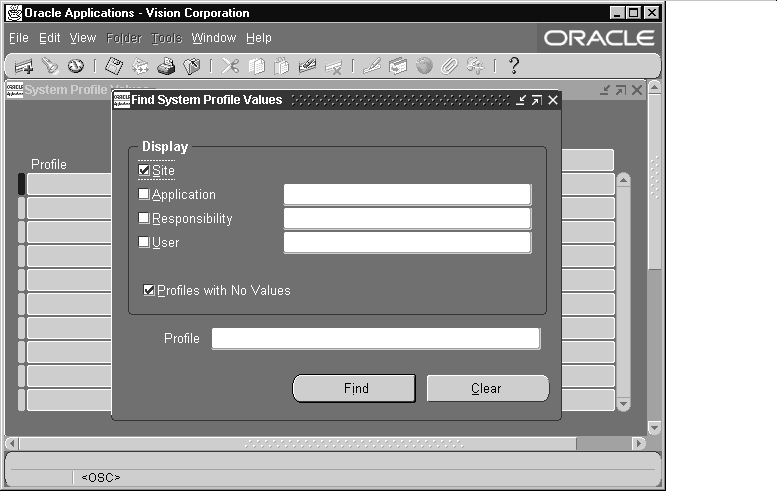Click the left arrow on the horizontal scrollbar
The image size is (777, 491).
click(x=12, y=443)
